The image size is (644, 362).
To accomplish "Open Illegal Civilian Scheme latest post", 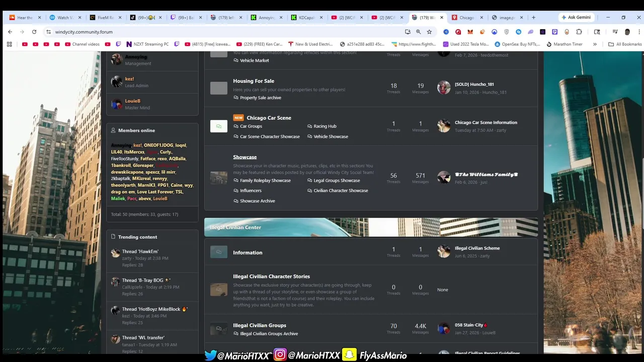I will [477, 248].
